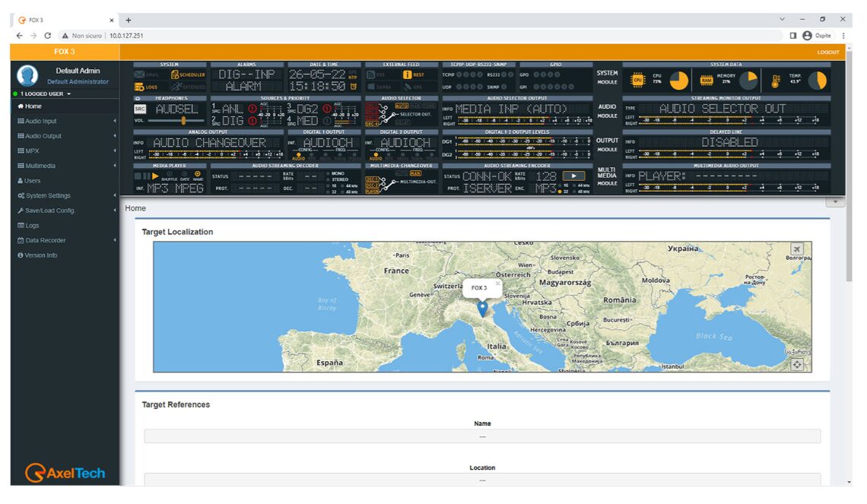Screen dimensions: 867x504
Task: Click the RAM memory icon
Action: [x=706, y=80]
